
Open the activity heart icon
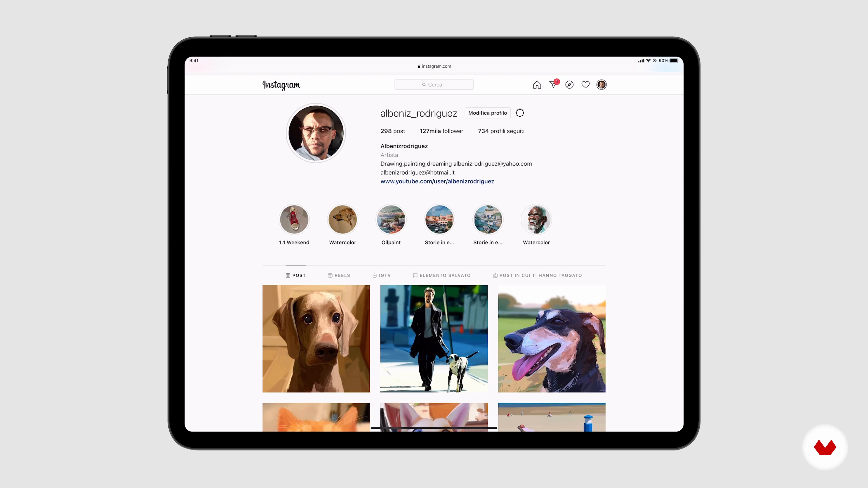pyautogui.click(x=586, y=84)
